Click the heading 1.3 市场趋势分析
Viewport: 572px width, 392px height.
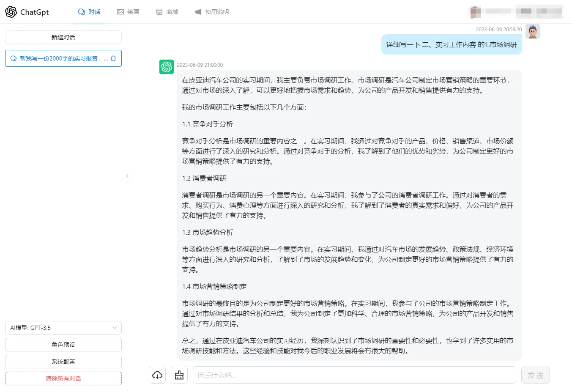coord(208,233)
